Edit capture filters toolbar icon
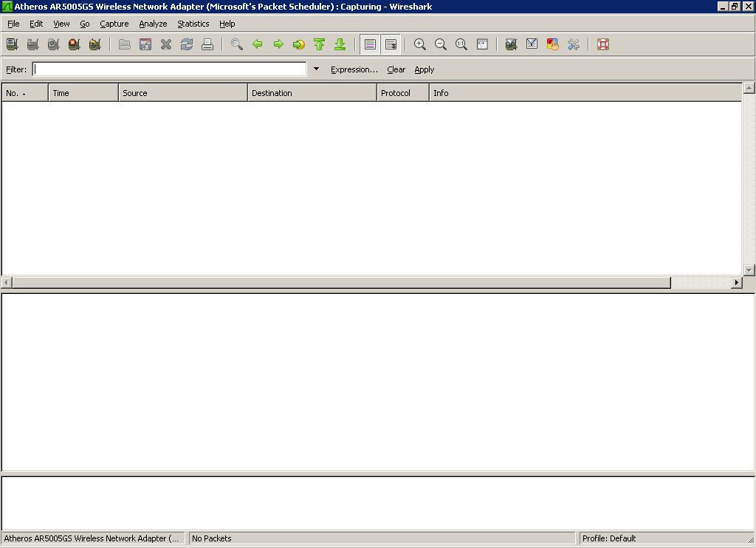Viewport: 756px width, 548px height. 511,44
